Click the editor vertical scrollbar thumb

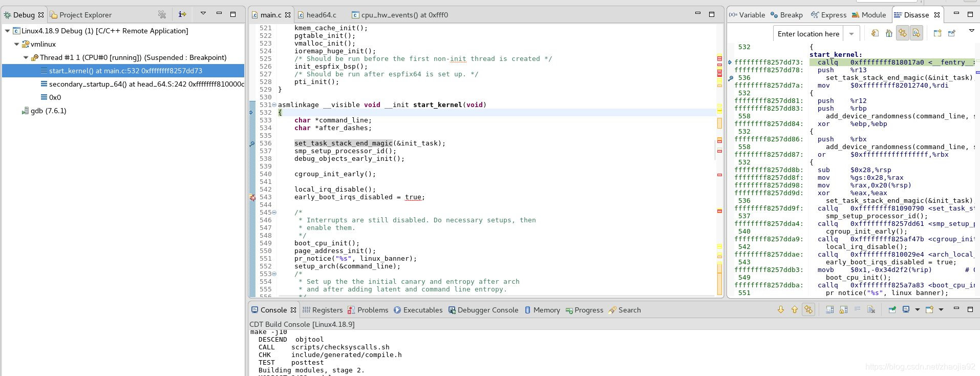click(x=715, y=150)
